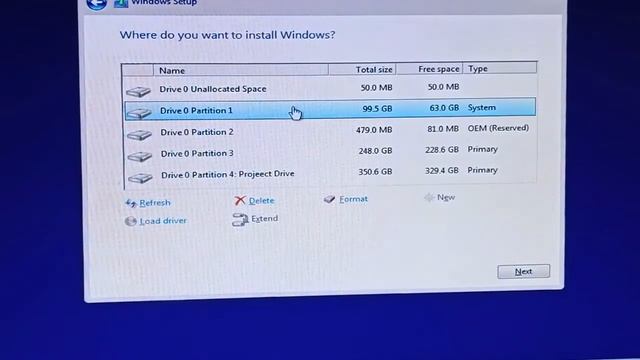Click the red X Delete icon
Viewport: 640px width, 360px height.
(x=240, y=200)
